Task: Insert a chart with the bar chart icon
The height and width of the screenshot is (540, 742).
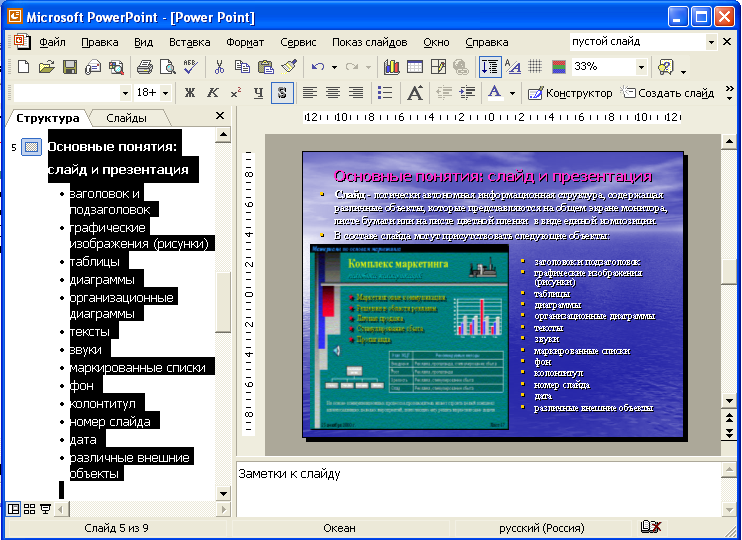Action: [x=391, y=67]
